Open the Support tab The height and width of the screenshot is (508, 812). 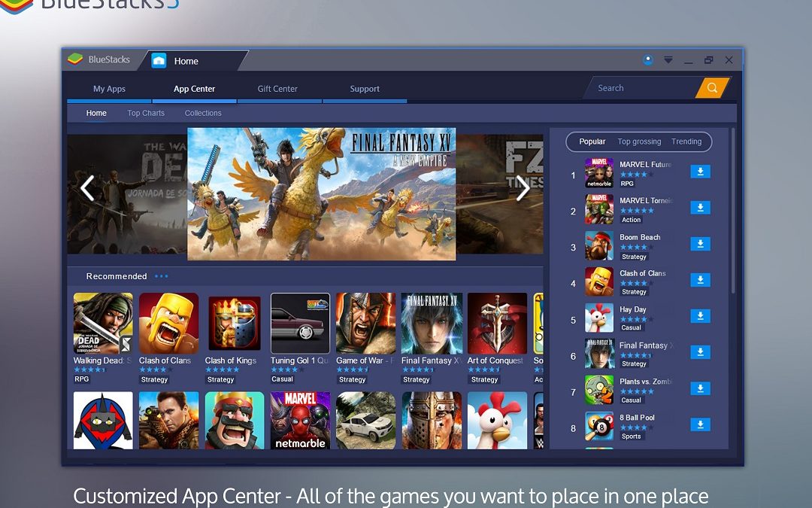pos(365,89)
